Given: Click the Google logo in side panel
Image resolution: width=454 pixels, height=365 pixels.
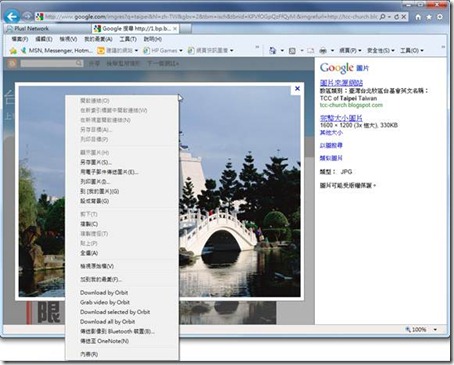Looking at the screenshot, I should pos(337,68).
